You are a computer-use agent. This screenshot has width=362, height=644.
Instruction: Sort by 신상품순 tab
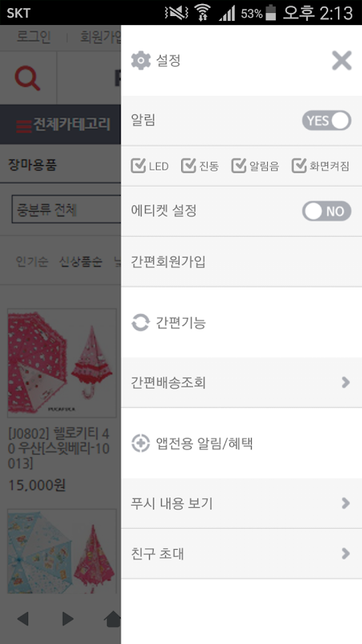tap(80, 261)
